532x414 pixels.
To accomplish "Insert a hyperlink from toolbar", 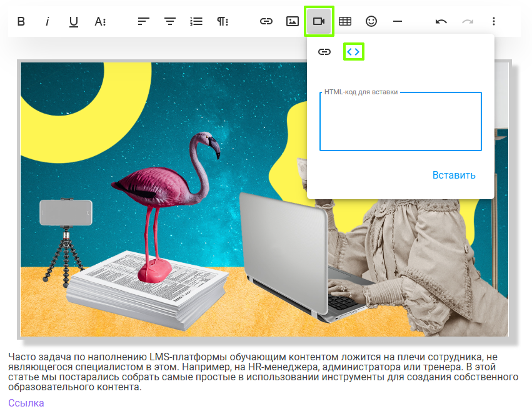I will (266, 21).
